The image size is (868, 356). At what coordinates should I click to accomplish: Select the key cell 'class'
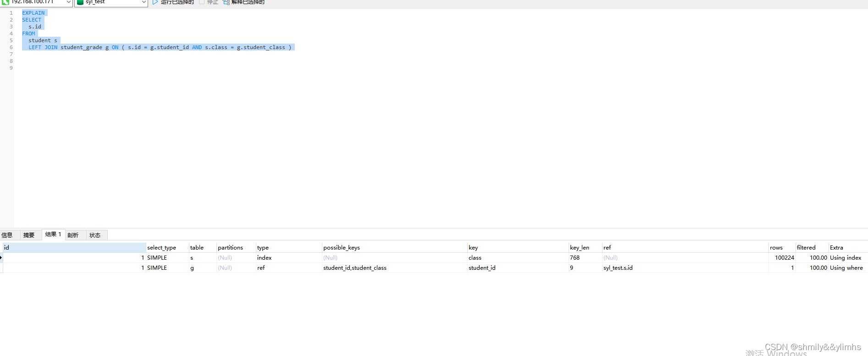click(518, 258)
